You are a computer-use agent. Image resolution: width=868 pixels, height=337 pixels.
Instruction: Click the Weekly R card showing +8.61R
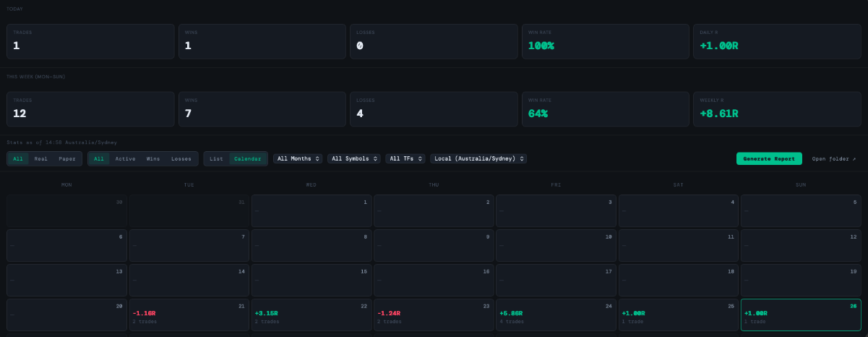coord(777,109)
